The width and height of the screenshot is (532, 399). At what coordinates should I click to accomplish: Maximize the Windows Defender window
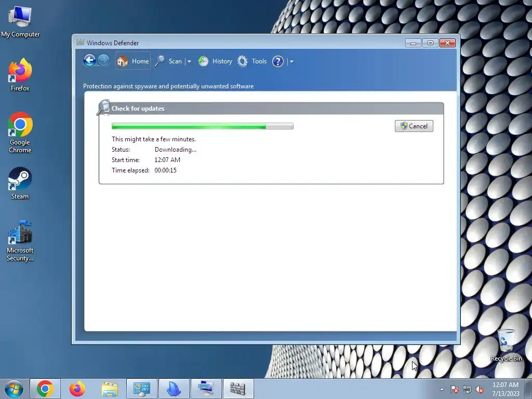430,43
